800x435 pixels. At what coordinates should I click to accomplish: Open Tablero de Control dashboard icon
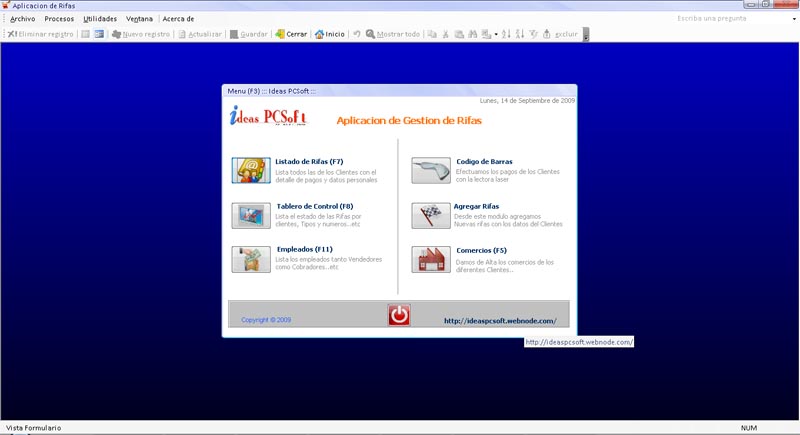251,215
